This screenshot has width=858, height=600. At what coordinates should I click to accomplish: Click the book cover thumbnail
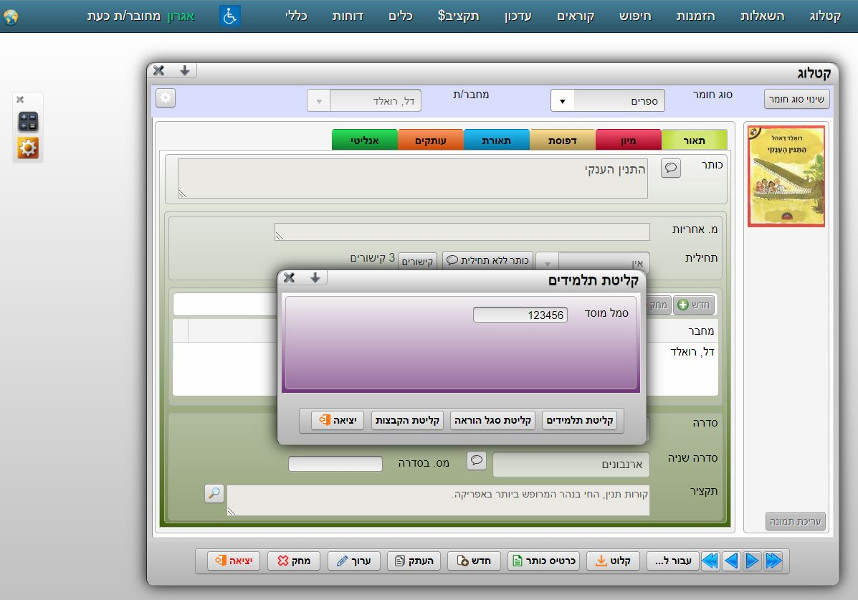coord(786,176)
